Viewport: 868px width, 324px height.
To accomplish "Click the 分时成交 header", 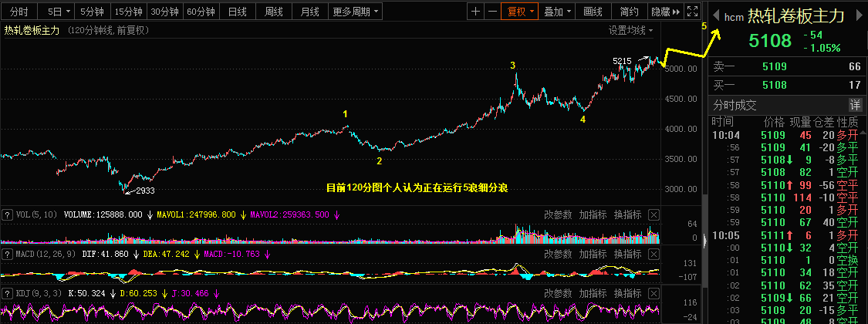I will click(734, 105).
